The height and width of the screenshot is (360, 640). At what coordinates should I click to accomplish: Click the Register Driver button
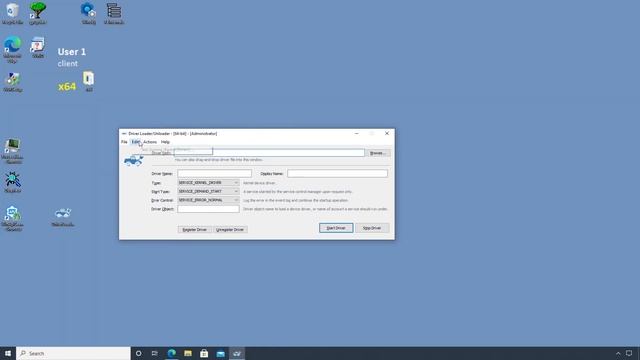[195, 229]
